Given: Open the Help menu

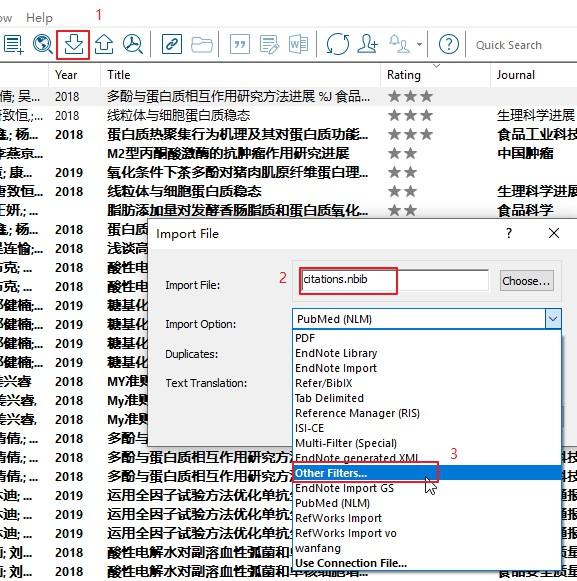Looking at the screenshot, I should [39, 18].
